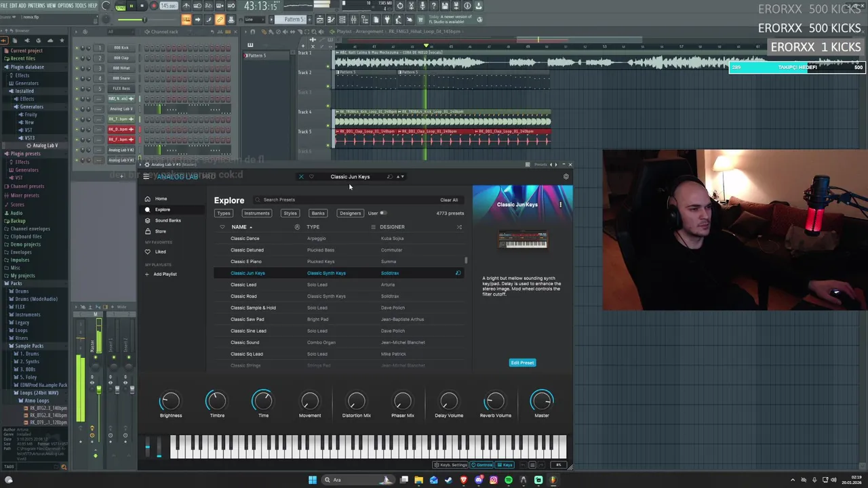Viewport: 868px width, 488px height.
Task: Mute the 808 Kick channel
Action: click(x=77, y=47)
